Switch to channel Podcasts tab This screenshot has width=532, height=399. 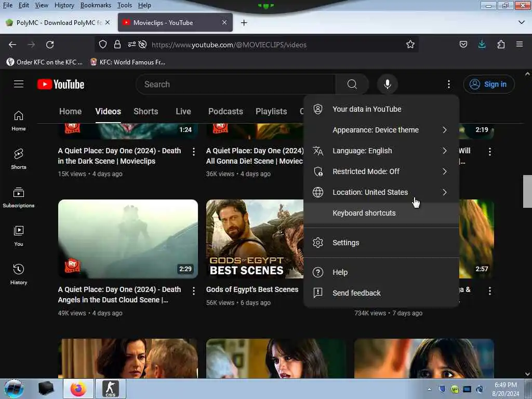tap(225, 111)
